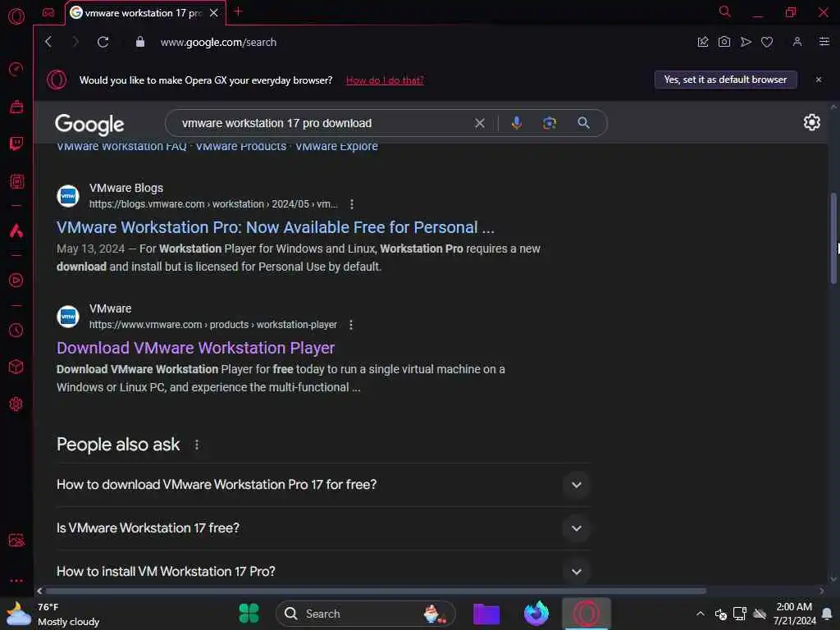The height and width of the screenshot is (630, 840).
Task: Click the horizontal scrollbar at page bottom
Action: [376, 591]
